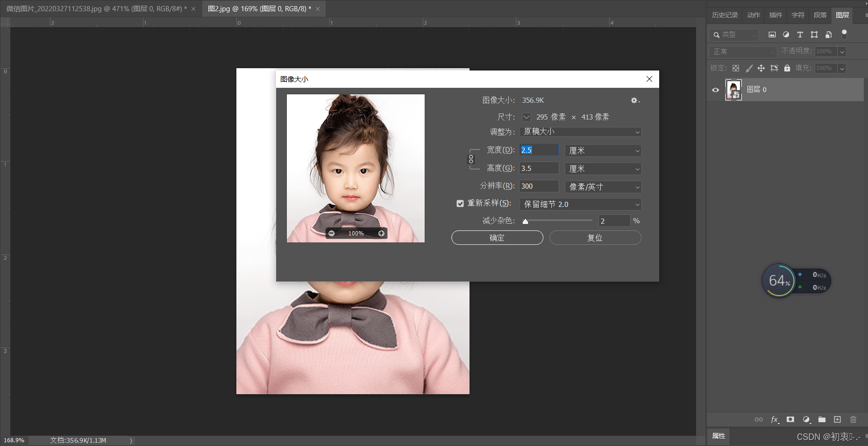Click the 减少杂色 percentage input field
Viewport: 868px width, 446px height.
coord(614,221)
